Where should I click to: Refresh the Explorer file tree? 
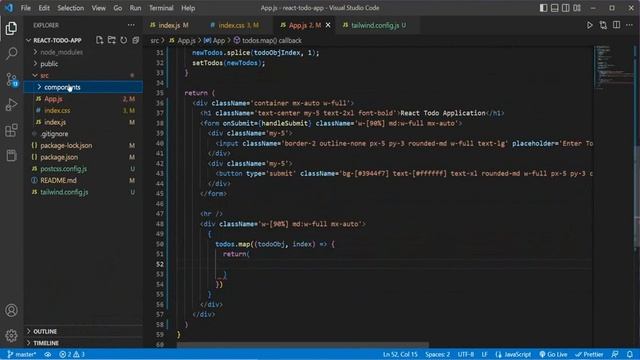point(123,40)
